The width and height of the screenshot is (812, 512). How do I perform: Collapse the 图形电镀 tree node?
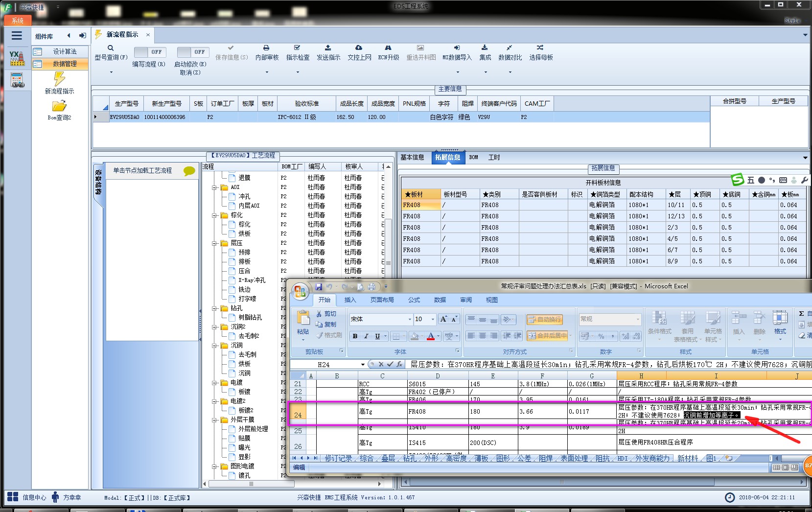[x=214, y=466]
